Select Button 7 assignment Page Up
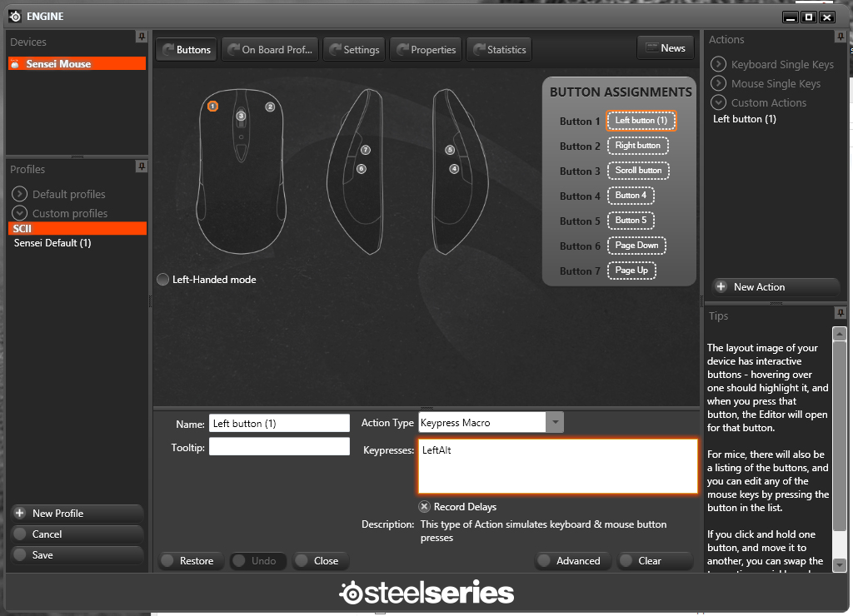 pyautogui.click(x=631, y=271)
